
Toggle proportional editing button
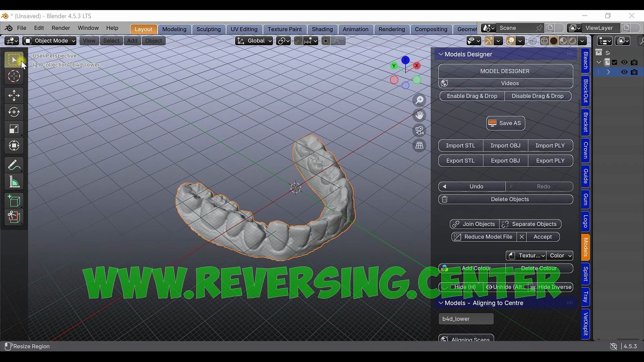click(326, 41)
